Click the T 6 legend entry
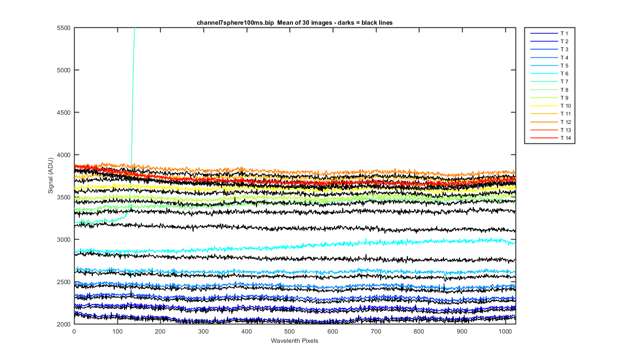The height and width of the screenshot is (364, 629). coord(550,74)
